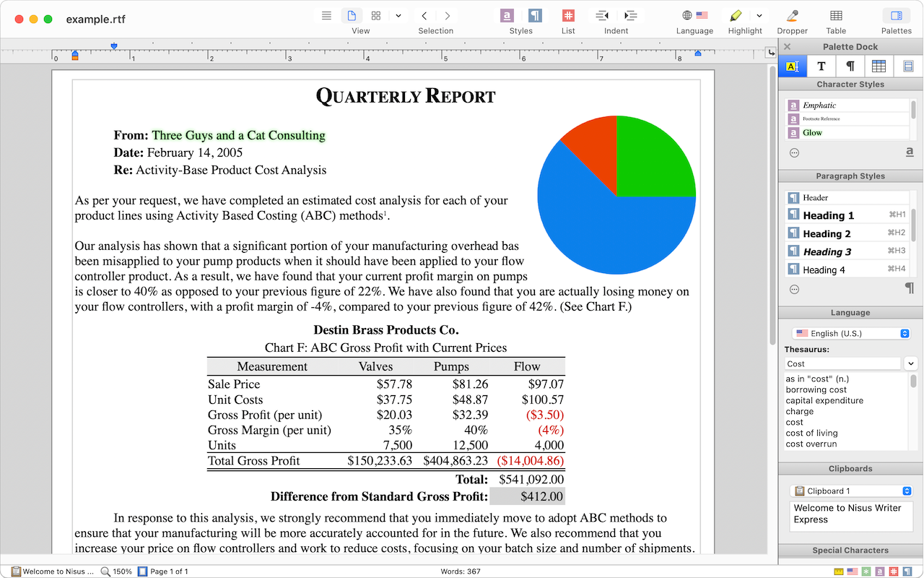Expand the Highlight color options arrow

[759, 16]
